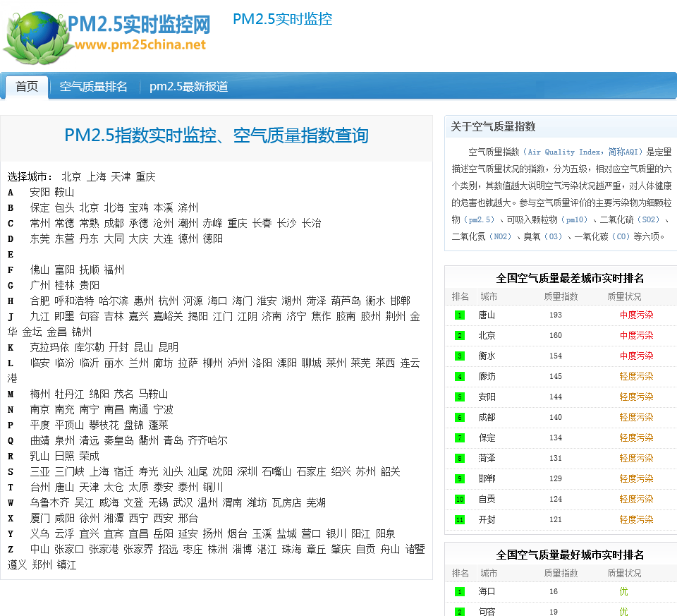Choose 武汉 under letter W
The height and width of the screenshot is (616, 677).
pos(183,503)
